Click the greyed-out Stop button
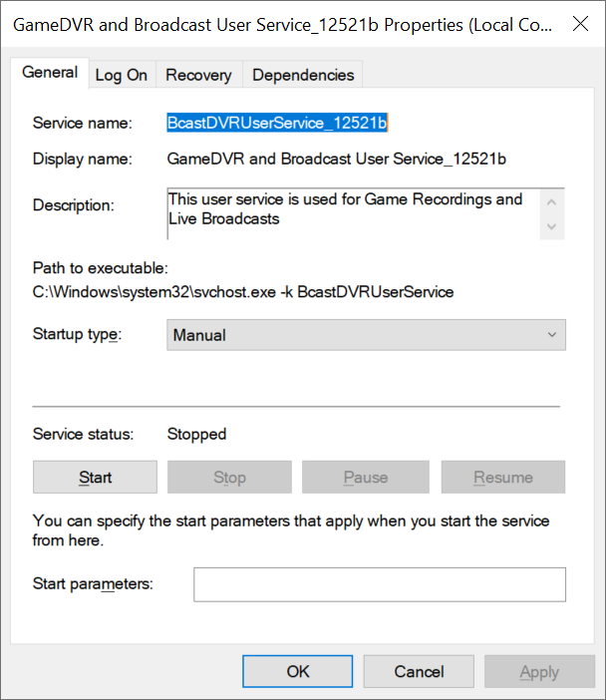606x700 pixels. tap(229, 478)
